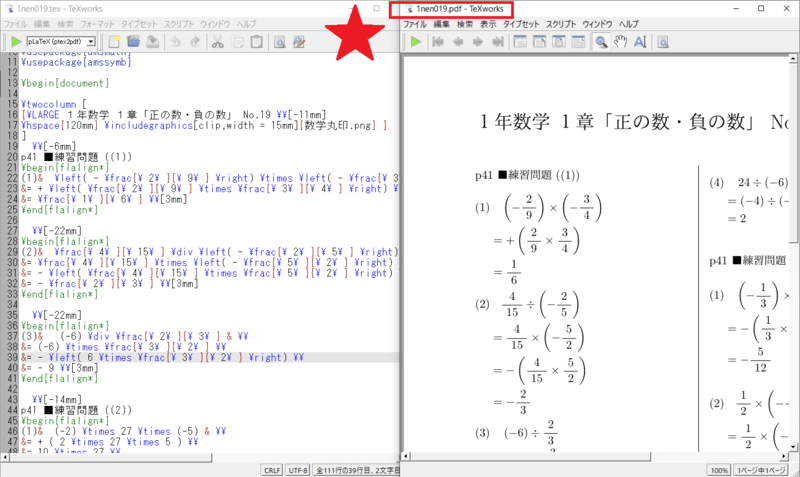Viewport: 800px width, 477px height.
Task: Click the ¥twocolumn [ line in the editor
Action: tap(54, 104)
